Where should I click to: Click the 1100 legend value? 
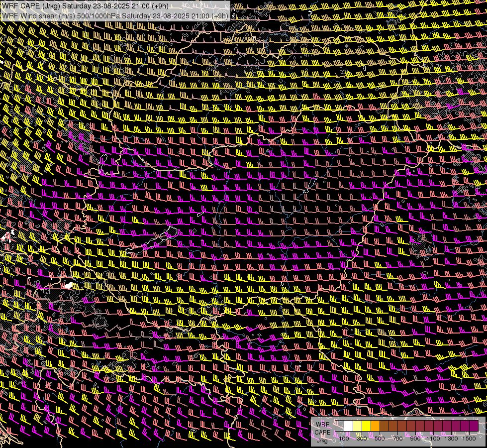pyautogui.click(x=433, y=439)
